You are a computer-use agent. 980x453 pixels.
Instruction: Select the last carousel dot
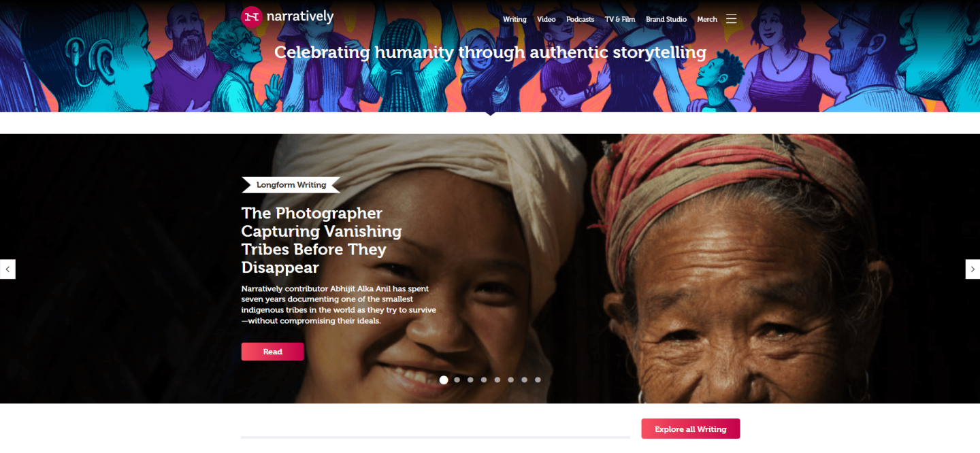click(x=538, y=380)
